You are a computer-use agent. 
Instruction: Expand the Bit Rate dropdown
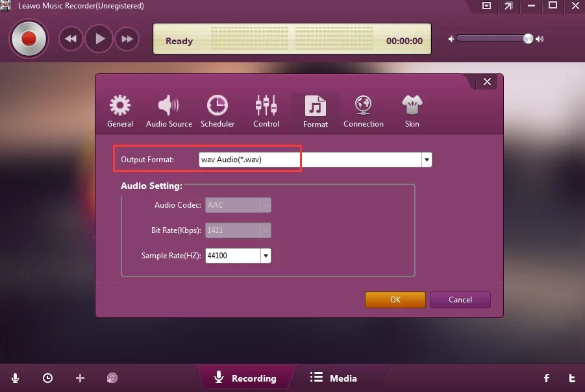pyautogui.click(x=266, y=230)
